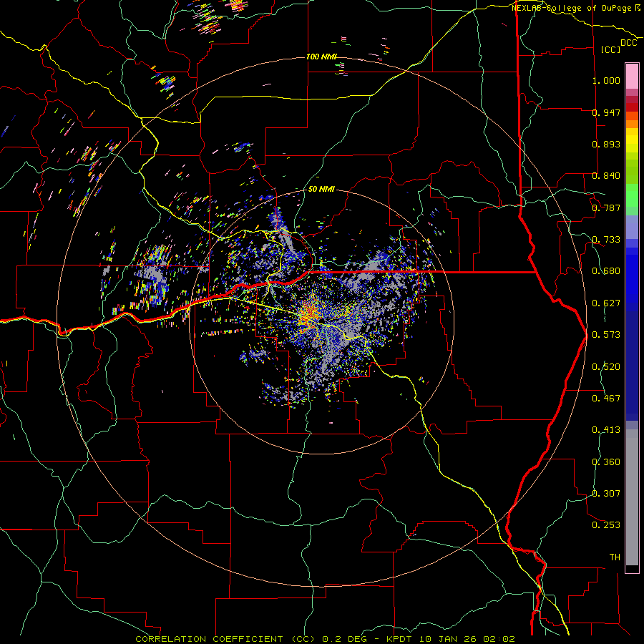Click the 0.733 scale value
This screenshot has height=644, width=644.
606,240
